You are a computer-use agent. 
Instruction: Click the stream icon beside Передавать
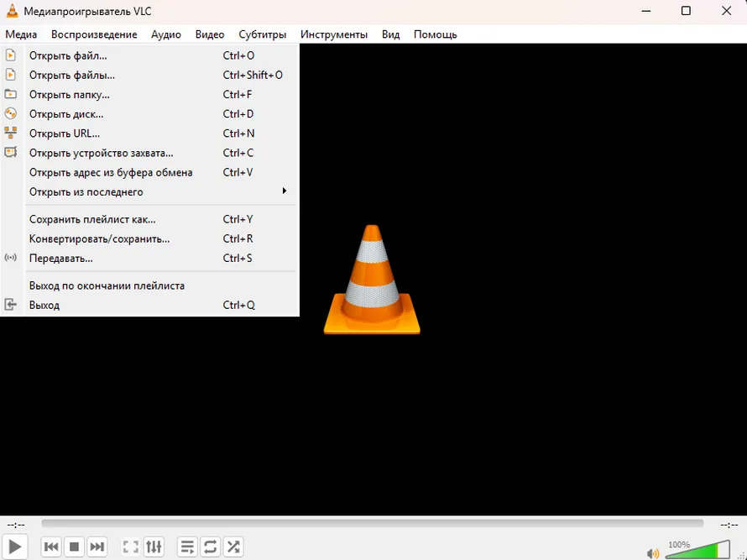[10, 258]
